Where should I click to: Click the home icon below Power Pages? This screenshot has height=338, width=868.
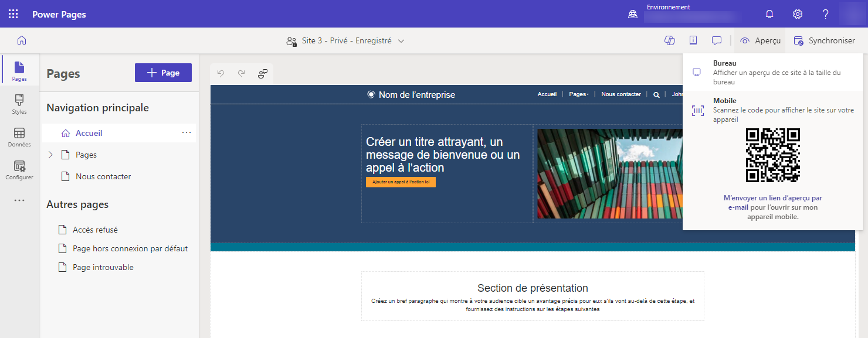pos(21,40)
